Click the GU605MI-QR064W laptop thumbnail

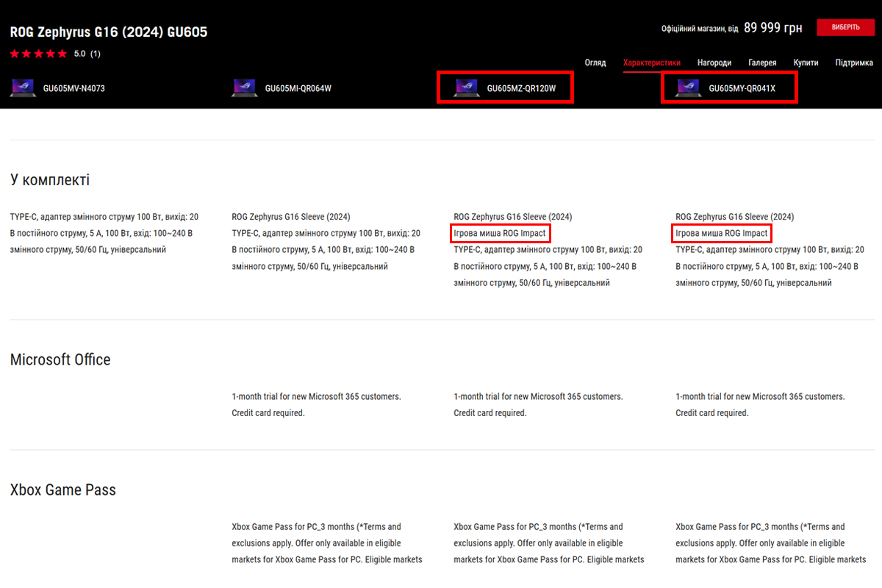(x=244, y=88)
